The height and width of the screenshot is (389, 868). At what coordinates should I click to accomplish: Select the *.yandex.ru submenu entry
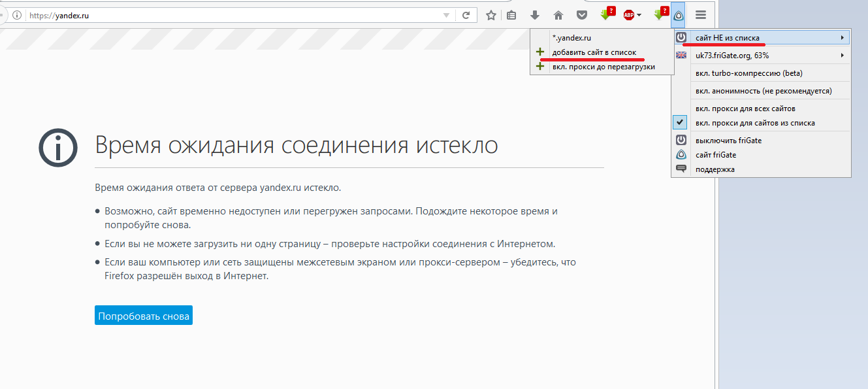pyautogui.click(x=602, y=38)
